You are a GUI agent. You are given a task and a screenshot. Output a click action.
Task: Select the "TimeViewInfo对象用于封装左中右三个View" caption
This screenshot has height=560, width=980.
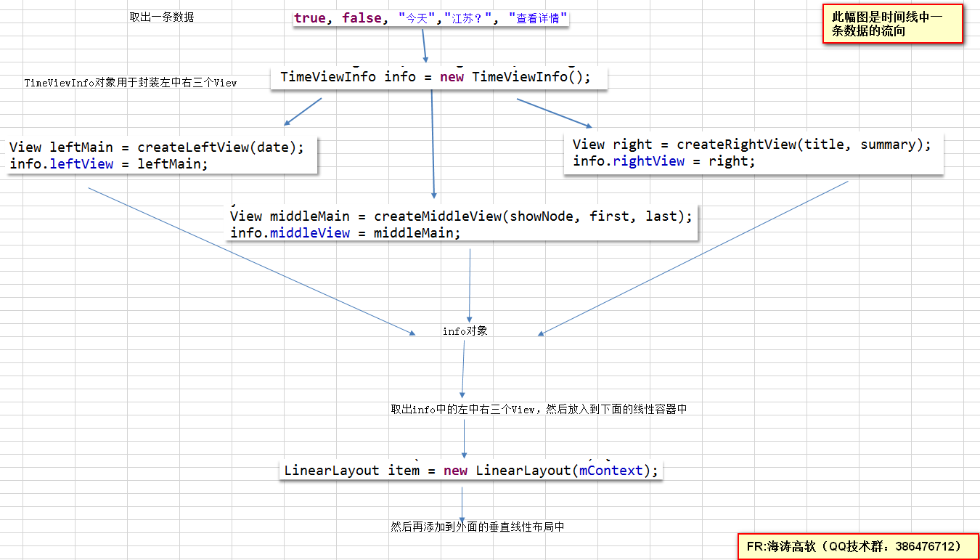pyautogui.click(x=131, y=83)
